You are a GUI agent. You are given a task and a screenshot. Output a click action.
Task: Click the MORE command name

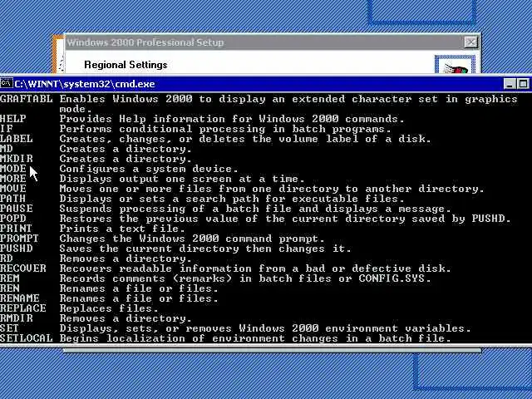[x=13, y=179]
